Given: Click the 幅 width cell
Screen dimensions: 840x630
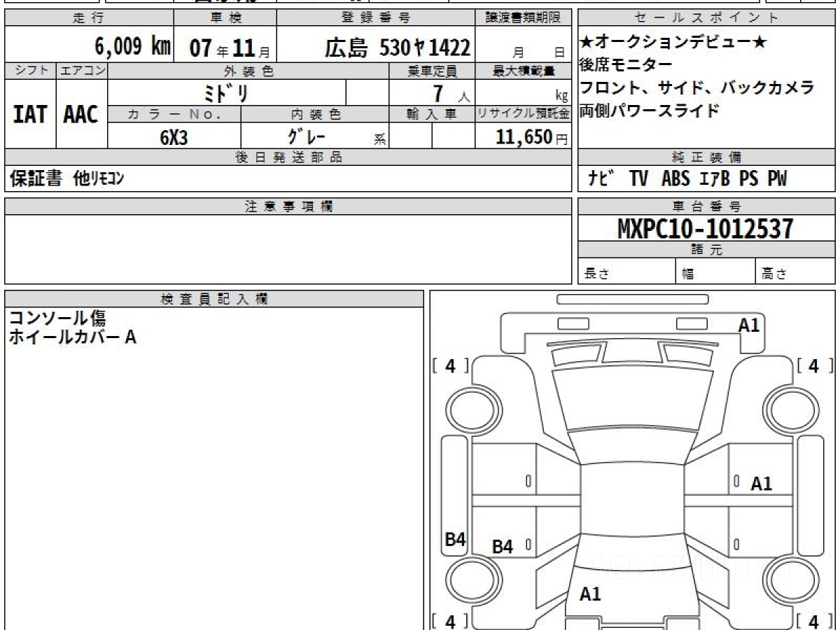Looking at the screenshot, I should (x=716, y=272).
